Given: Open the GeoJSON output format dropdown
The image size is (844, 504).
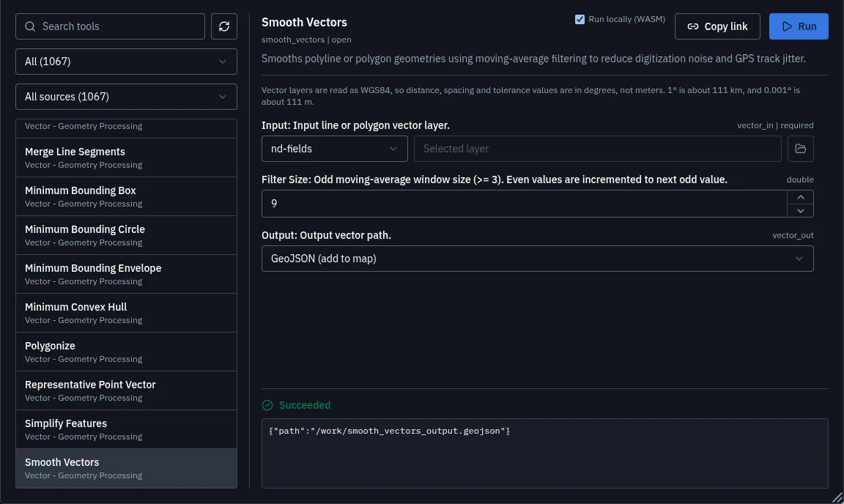Looking at the screenshot, I should click(x=537, y=259).
